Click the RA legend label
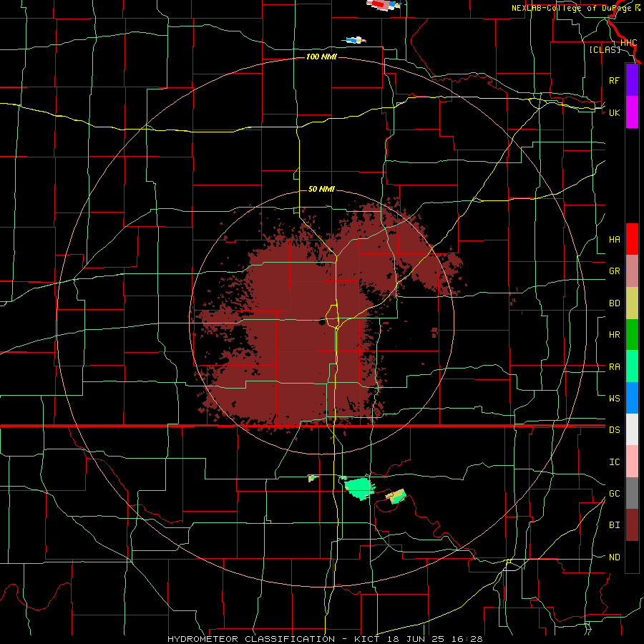 click(x=614, y=367)
